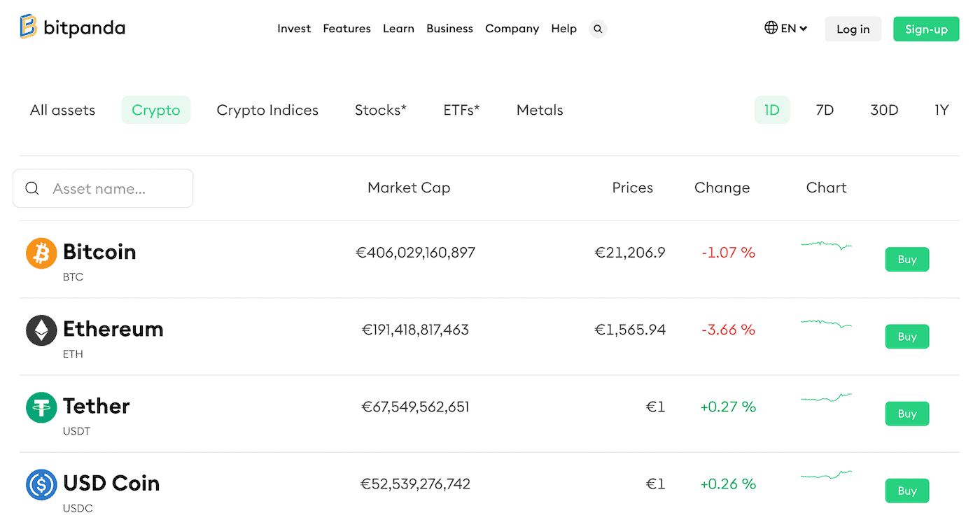Click the USDT ticker label
The width and height of the screenshot is (980, 527).
click(x=76, y=431)
